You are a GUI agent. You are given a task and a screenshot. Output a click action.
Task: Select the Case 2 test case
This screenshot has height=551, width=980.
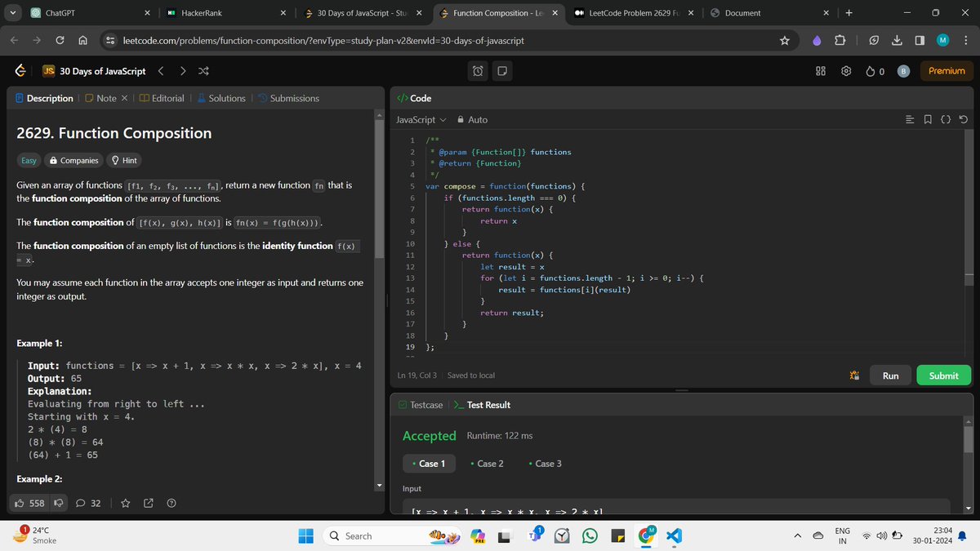click(x=488, y=463)
